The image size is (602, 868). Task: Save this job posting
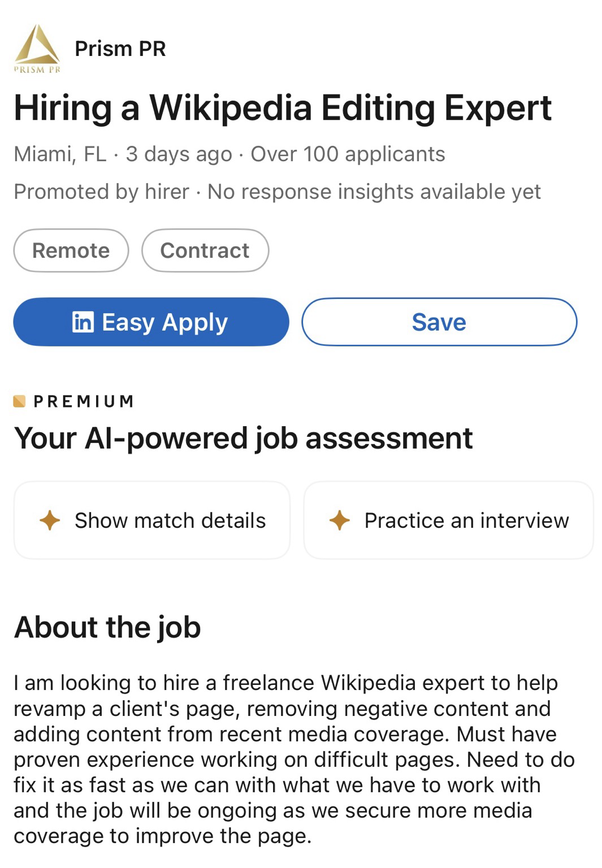click(439, 322)
